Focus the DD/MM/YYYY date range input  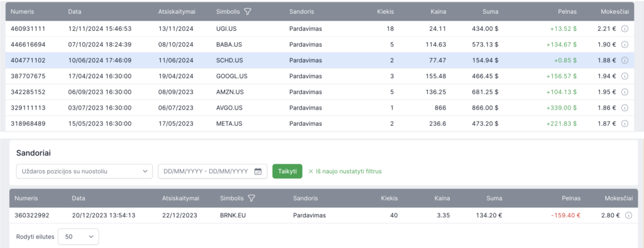213,171
